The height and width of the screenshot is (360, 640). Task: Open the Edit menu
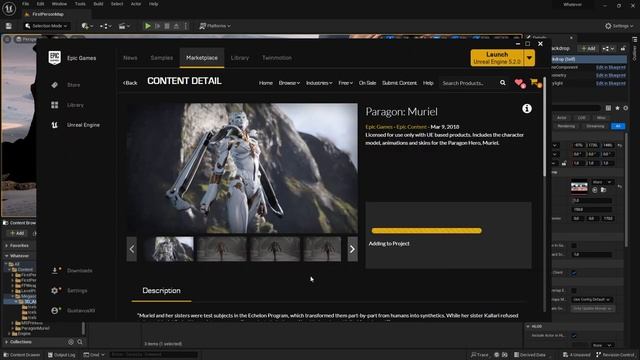click(x=40, y=4)
